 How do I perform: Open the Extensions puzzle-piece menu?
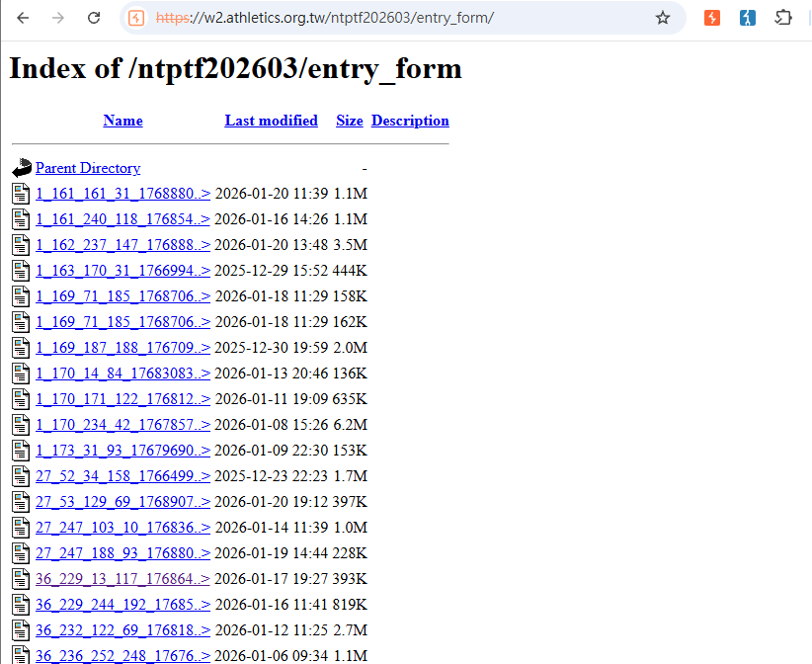point(783,18)
